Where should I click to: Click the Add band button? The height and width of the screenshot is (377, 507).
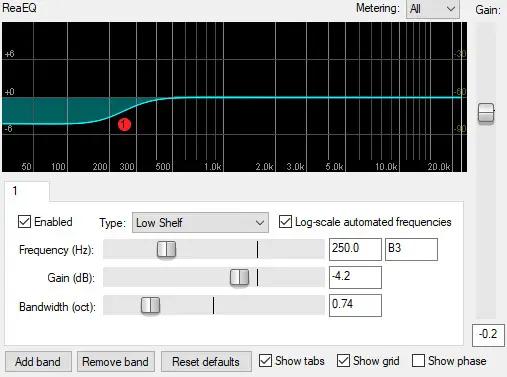[38, 362]
